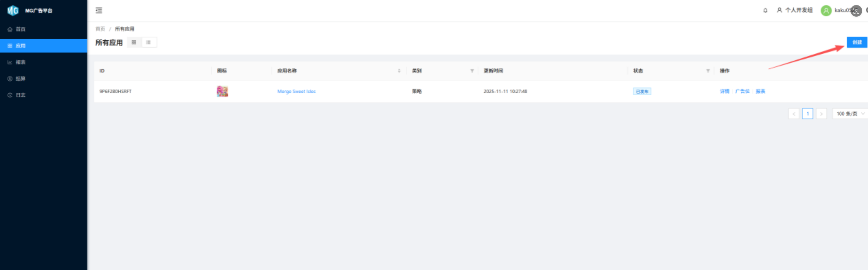Open 结算 in the sidebar menu
This screenshot has width=868, height=270.
(20, 79)
